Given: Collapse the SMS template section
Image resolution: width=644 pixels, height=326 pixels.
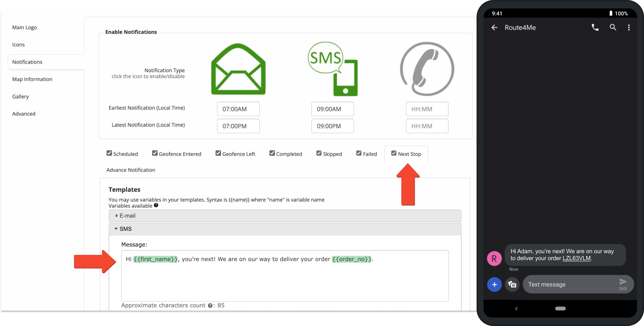Looking at the screenshot, I should 285,229.
